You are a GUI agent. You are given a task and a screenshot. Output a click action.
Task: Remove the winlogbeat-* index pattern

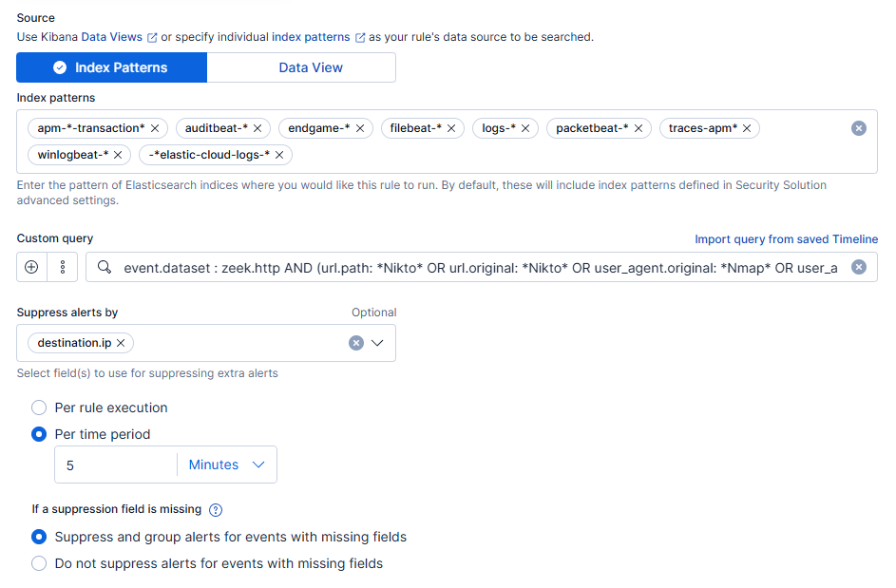tap(118, 155)
